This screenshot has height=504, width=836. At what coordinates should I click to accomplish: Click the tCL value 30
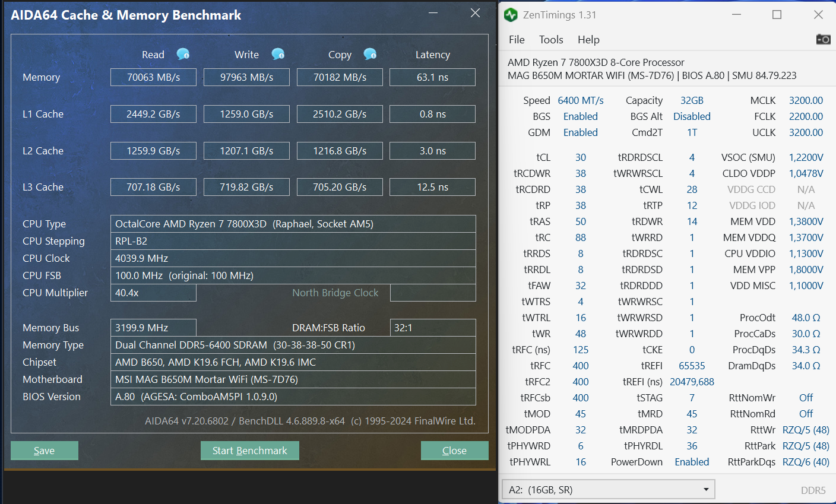pos(581,157)
